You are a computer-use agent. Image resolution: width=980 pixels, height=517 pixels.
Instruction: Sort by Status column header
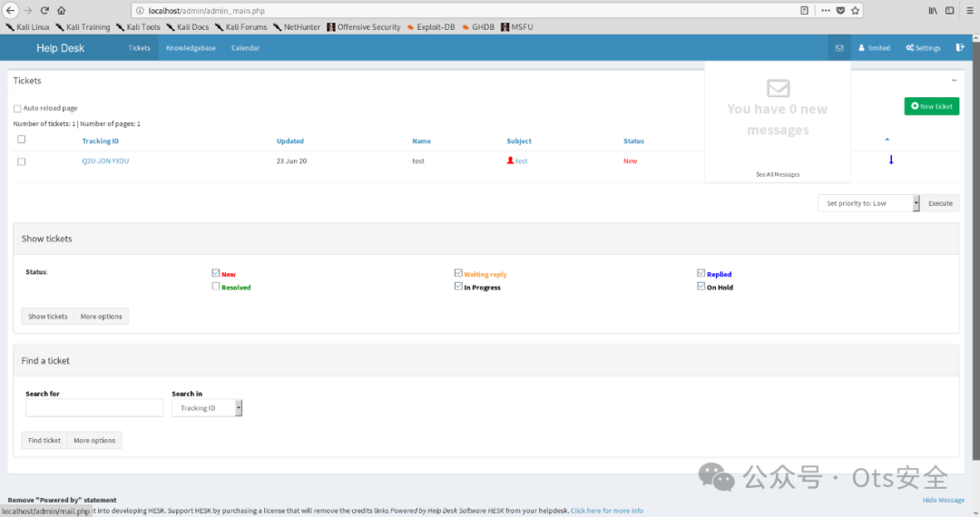pyautogui.click(x=633, y=141)
